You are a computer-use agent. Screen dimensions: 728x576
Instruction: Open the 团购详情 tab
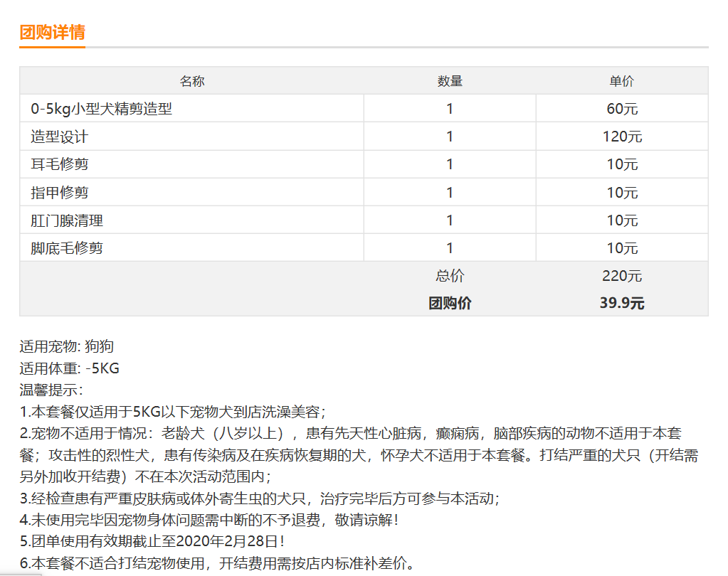(52, 33)
